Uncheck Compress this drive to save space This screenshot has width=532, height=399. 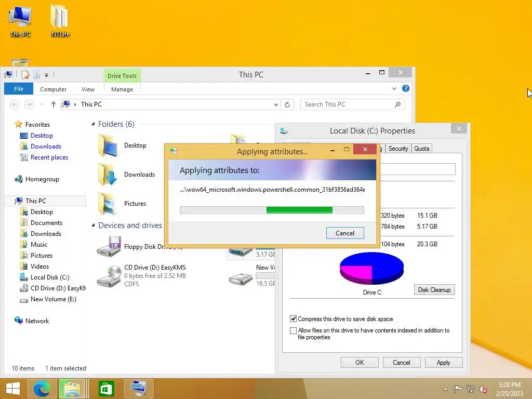293,319
